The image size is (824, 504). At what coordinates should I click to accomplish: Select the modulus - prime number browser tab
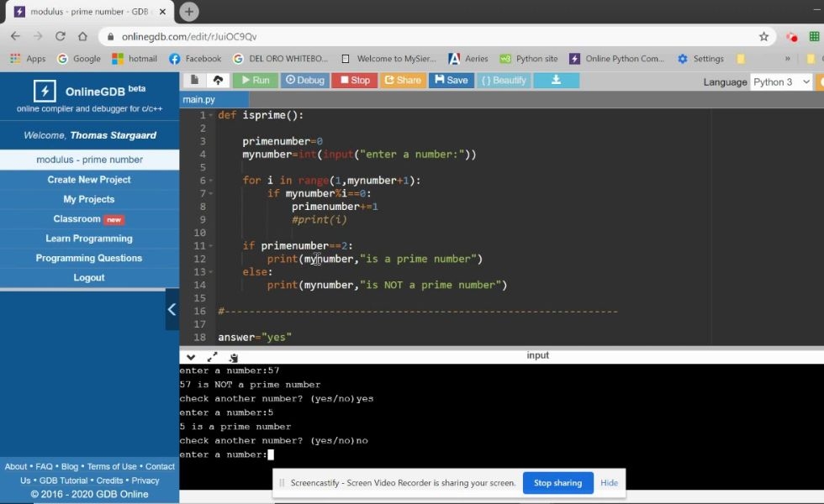84,12
